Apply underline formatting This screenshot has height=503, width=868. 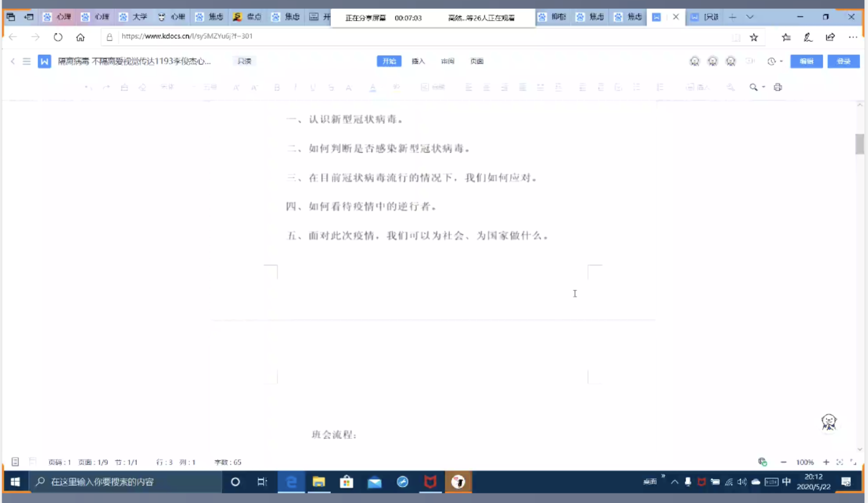pyautogui.click(x=313, y=87)
